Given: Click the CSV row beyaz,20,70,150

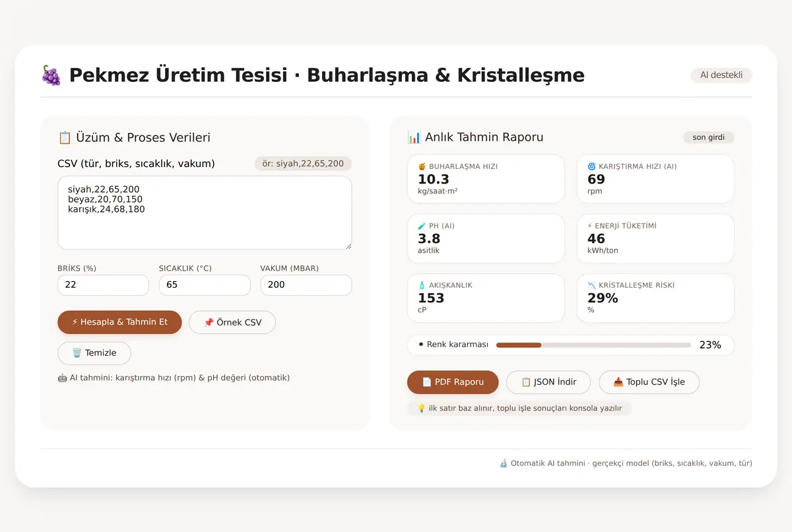Looking at the screenshot, I should point(105,199).
